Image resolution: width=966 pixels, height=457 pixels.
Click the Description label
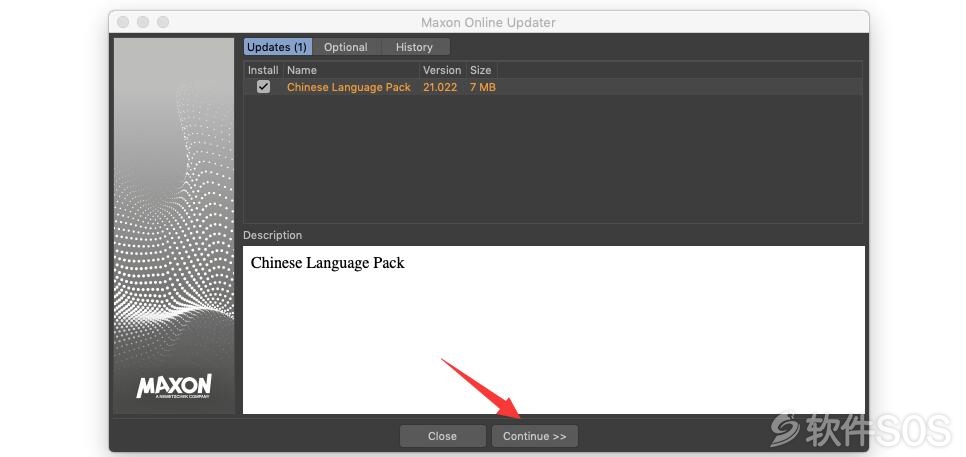click(272, 235)
